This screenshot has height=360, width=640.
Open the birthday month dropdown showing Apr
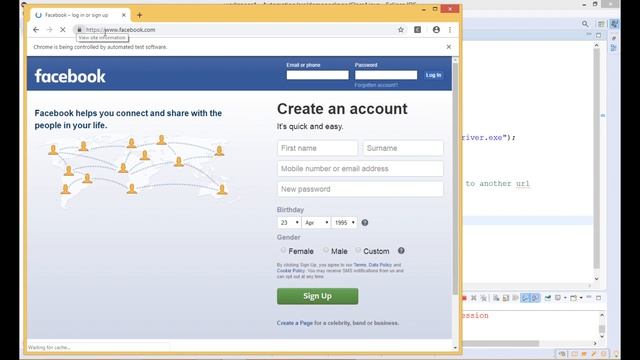tap(316, 222)
